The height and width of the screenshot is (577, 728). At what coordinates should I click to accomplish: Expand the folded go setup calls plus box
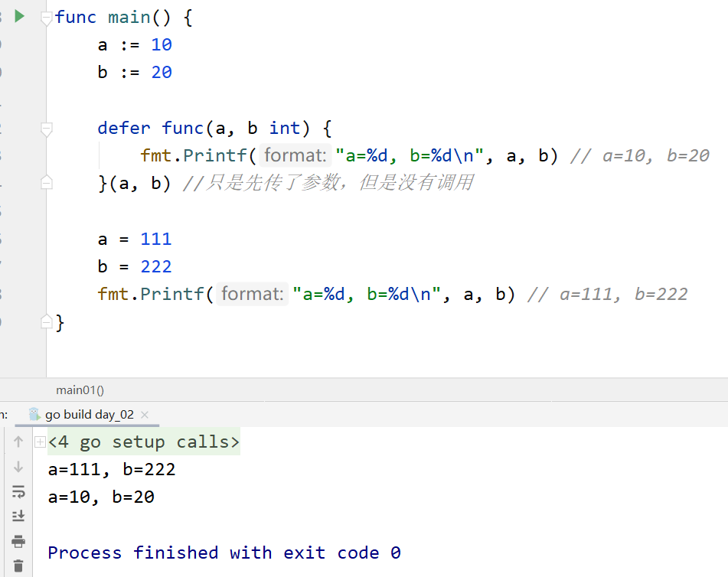[x=40, y=442]
